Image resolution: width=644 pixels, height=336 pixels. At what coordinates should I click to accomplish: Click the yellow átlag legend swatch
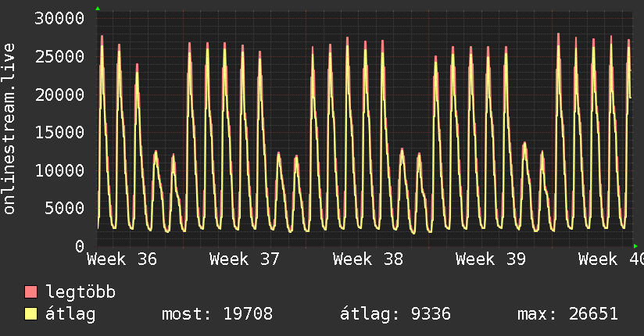[x=30, y=314]
